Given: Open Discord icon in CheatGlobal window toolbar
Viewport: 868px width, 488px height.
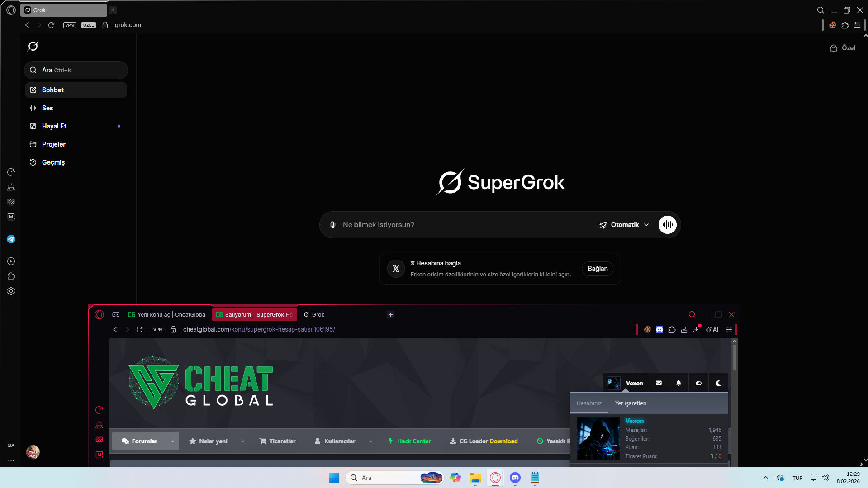Looking at the screenshot, I should point(659,330).
